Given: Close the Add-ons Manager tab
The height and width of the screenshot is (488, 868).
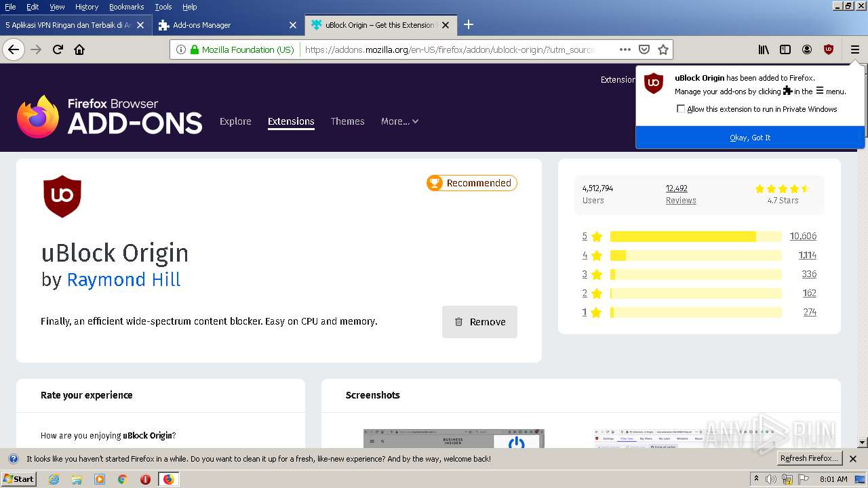Looking at the screenshot, I should [x=293, y=25].
